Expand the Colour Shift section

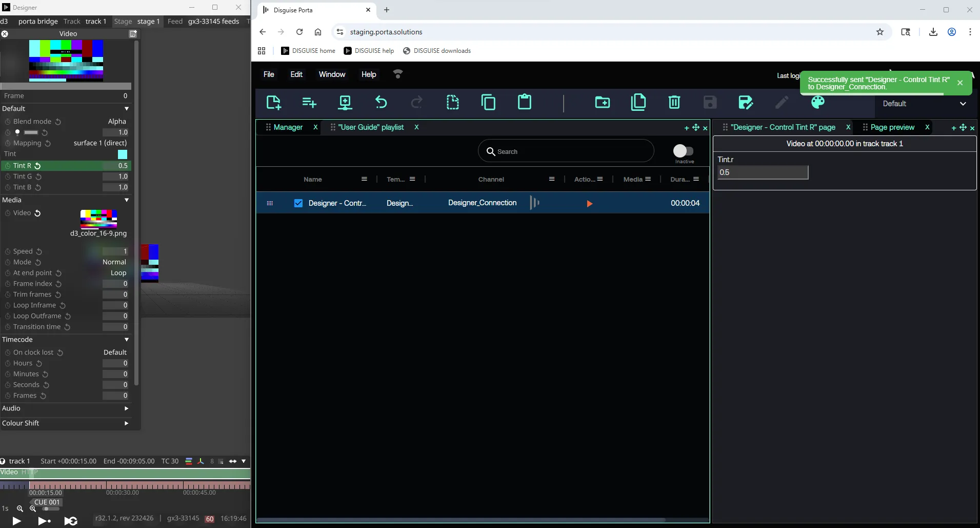point(126,423)
